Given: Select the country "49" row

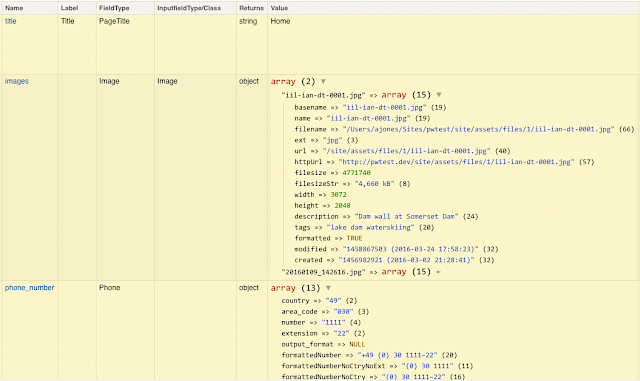Looking at the screenshot, I should 320,301.
